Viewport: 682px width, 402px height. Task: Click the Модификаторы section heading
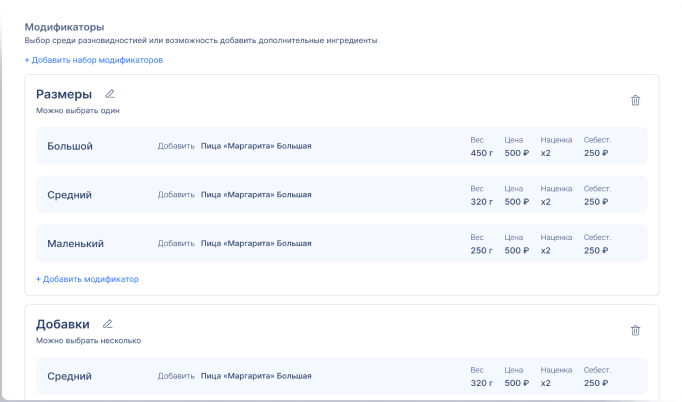[x=64, y=26]
